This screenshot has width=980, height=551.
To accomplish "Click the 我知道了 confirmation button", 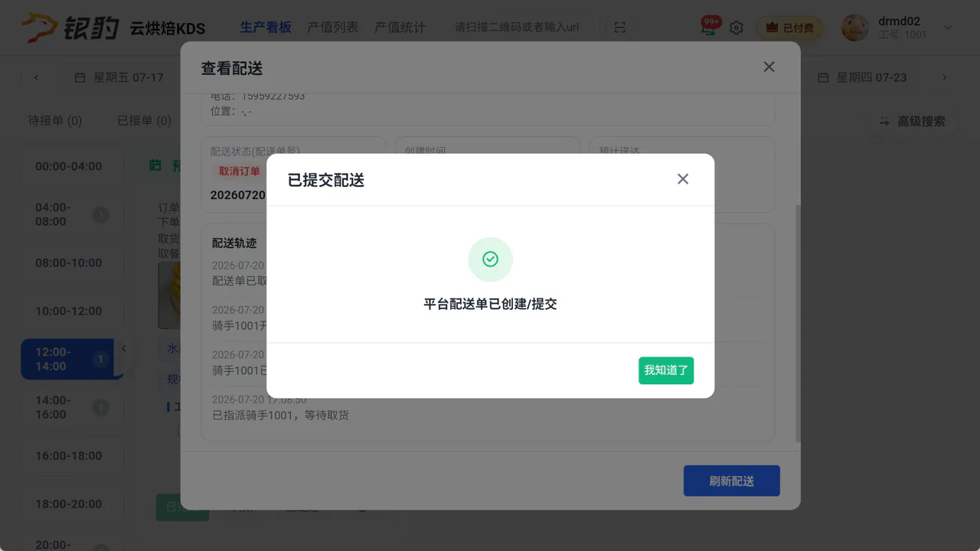I will click(666, 370).
